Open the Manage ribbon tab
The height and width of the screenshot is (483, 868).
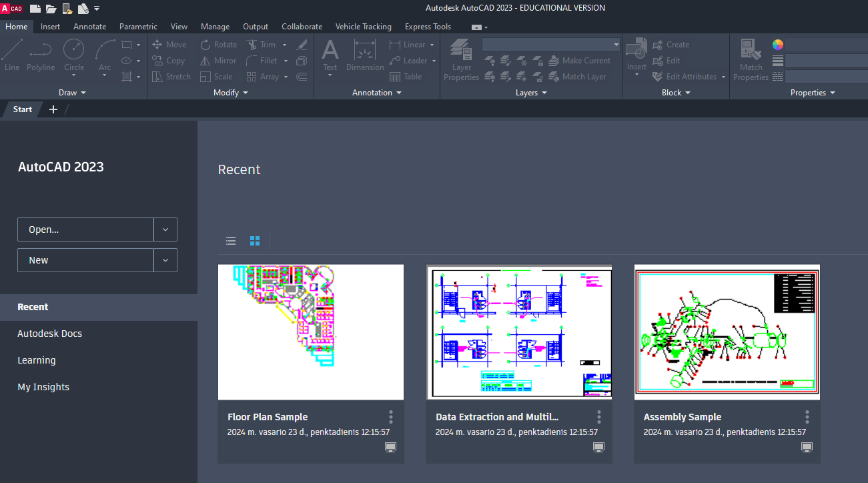[x=215, y=27]
